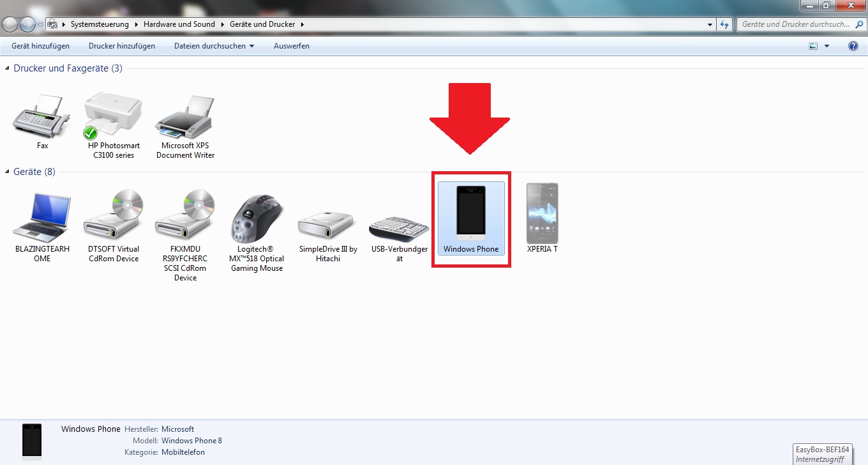The image size is (868, 465).
Task: Click Modell value Windows Phone 8
Action: [x=191, y=441]
